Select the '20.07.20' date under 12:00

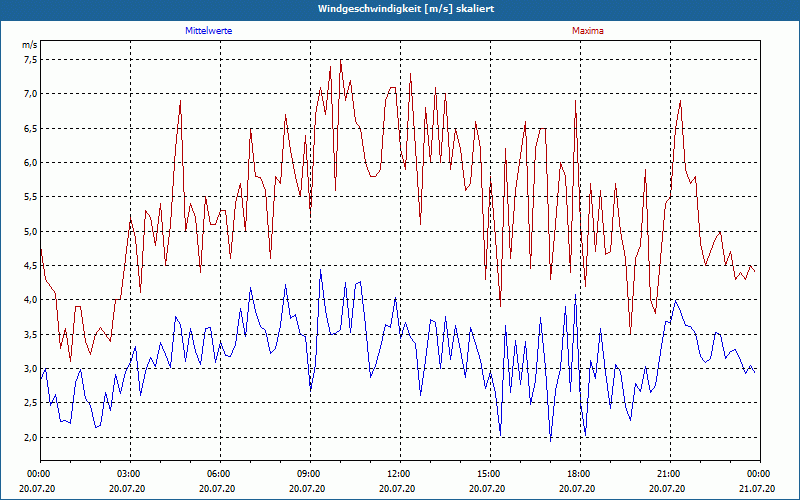(397, 489)
